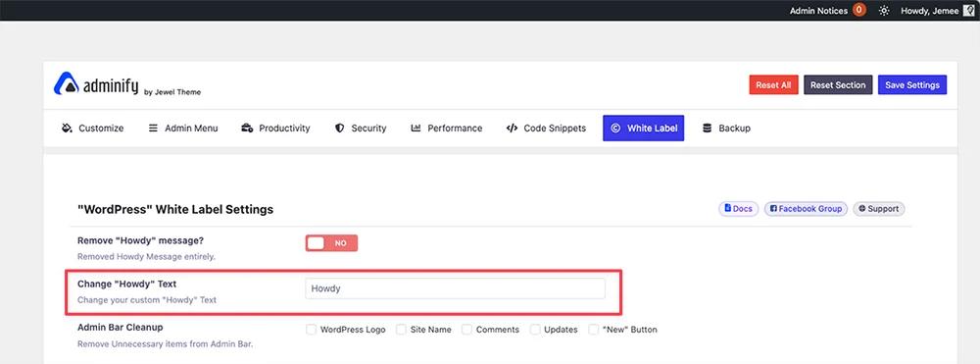Click the White Label copyright icon
980x364 pixels.
pos(615,129)
